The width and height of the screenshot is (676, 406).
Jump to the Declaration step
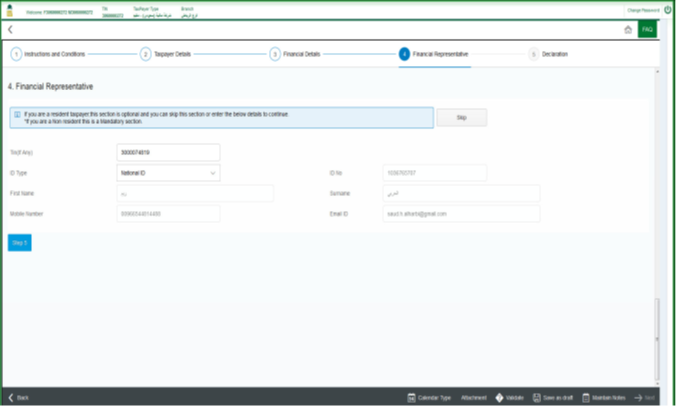[534, 54]
